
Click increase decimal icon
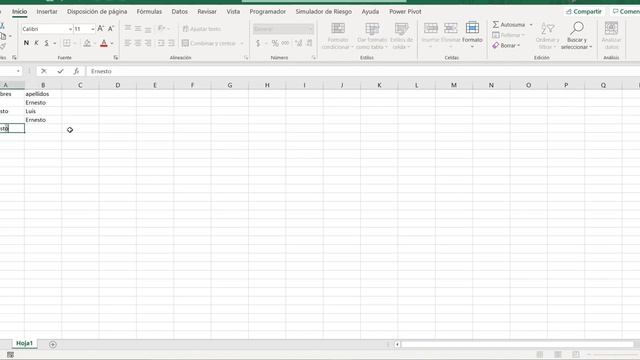[299, 43]
